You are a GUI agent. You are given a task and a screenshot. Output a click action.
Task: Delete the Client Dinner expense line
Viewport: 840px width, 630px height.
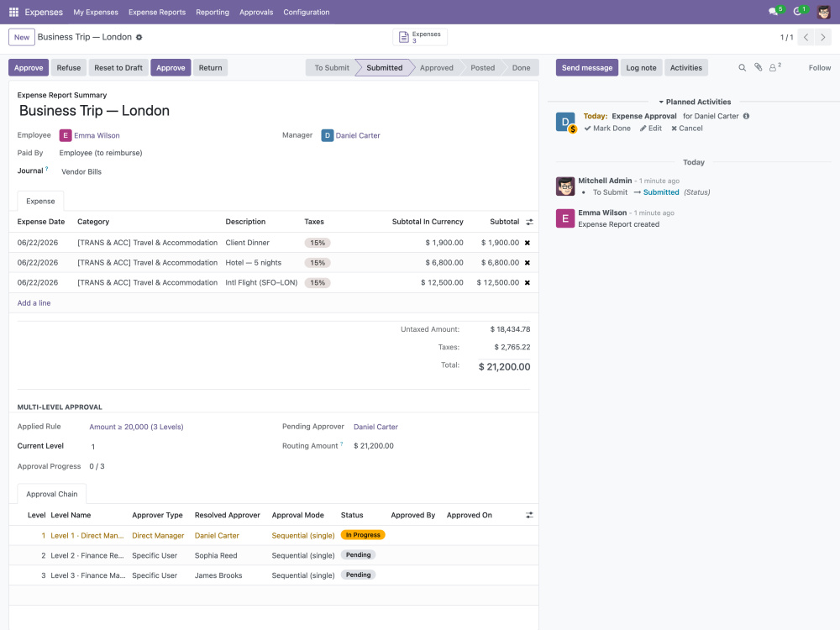[x=528, y=243]
